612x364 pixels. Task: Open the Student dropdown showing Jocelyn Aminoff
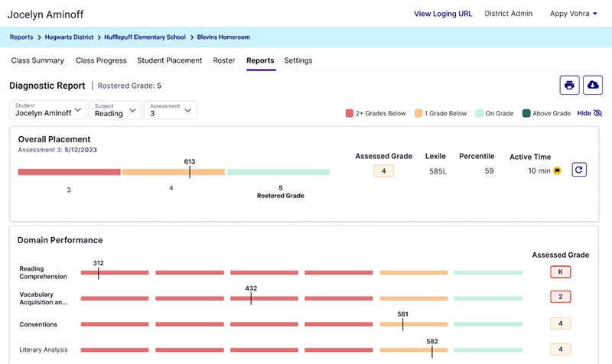pos(48,110)
